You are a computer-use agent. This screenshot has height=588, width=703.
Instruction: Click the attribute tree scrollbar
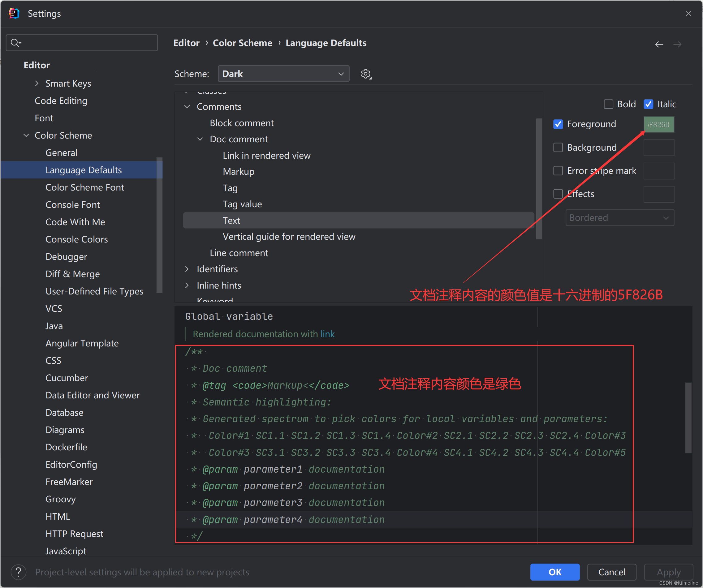click(539, 179)
